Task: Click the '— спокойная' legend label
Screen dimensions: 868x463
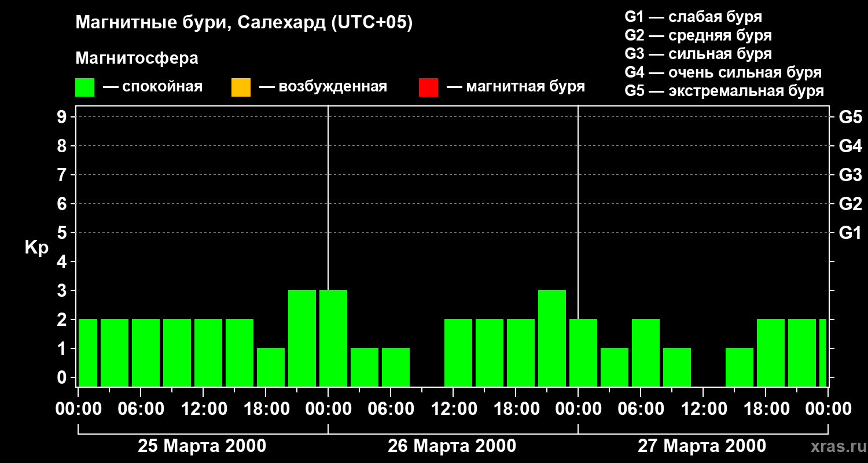Action: tap(153, 87)
